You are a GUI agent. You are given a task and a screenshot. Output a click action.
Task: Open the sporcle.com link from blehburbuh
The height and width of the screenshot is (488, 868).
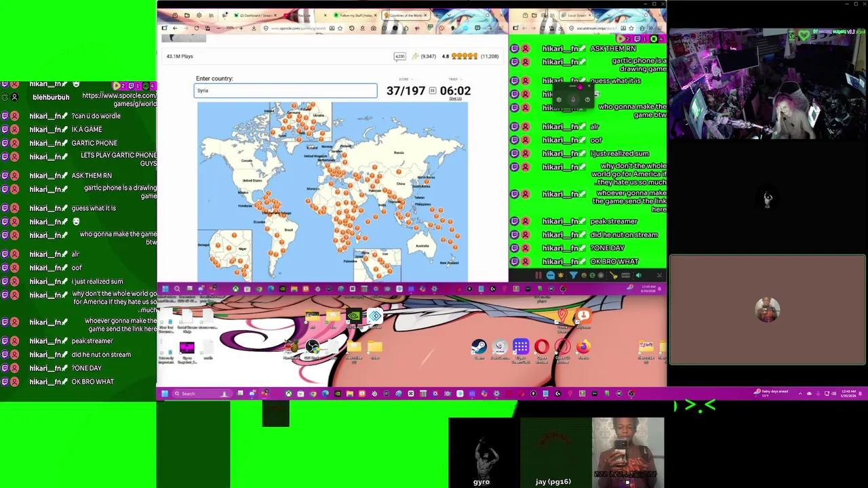pos(119,100)
